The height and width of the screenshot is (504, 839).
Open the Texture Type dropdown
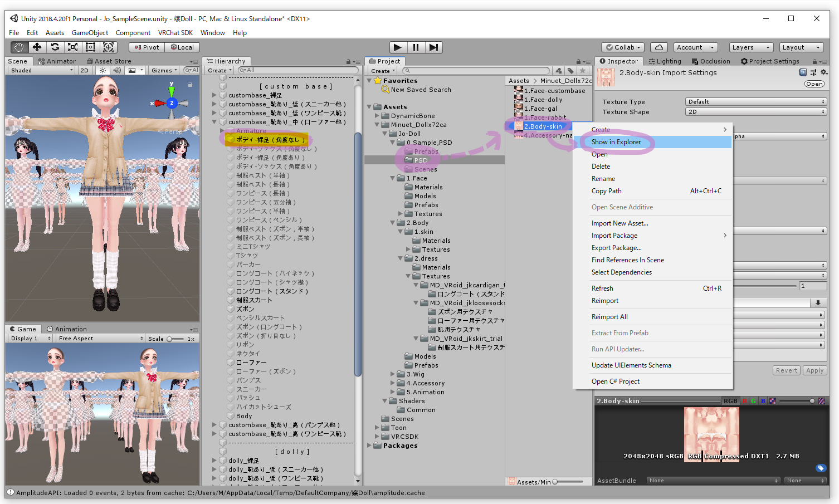(x=755, y=101)
